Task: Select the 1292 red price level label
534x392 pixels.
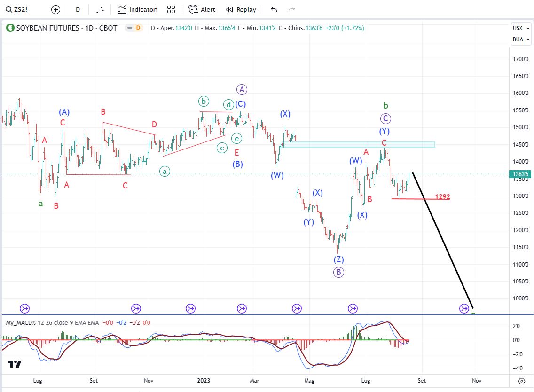Action: point(442,196)
